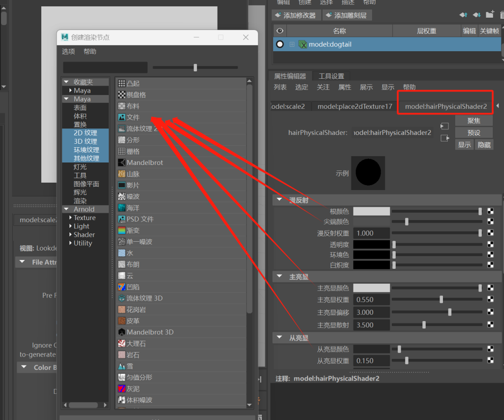Viewport: 504px width, 420px height.
Task: Choose the 皮革 leather texture node
Action: 181,321
